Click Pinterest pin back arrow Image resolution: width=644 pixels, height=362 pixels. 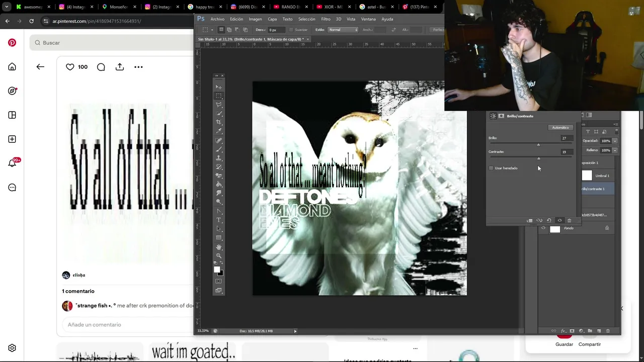[40, 67]
